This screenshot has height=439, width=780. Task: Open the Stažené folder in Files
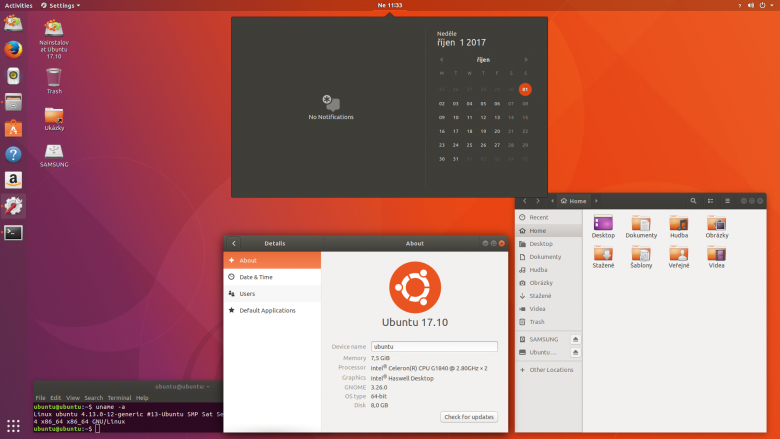603,257
